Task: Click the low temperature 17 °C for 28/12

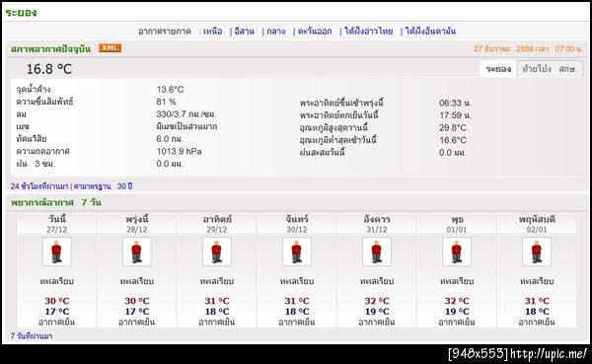Action: [137, 312]
